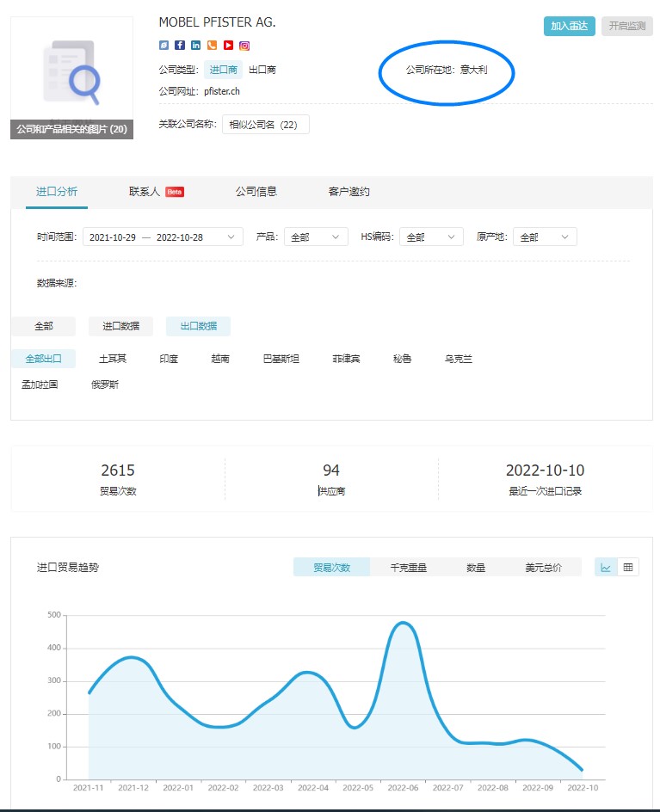Click 公司所在地 意大利 text
Image resolution: width=660 pixels, height=812 pixels.
[x=447, y=70]
